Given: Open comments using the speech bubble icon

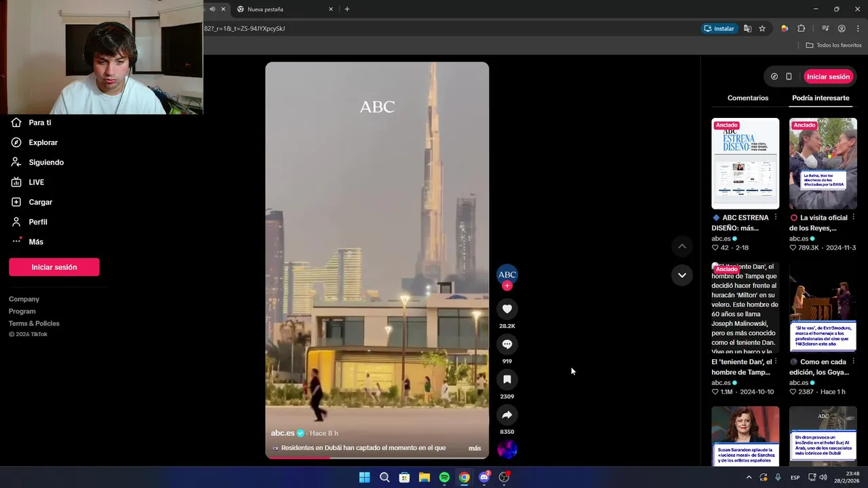Looking at the screenshot, I should [507, 344].
